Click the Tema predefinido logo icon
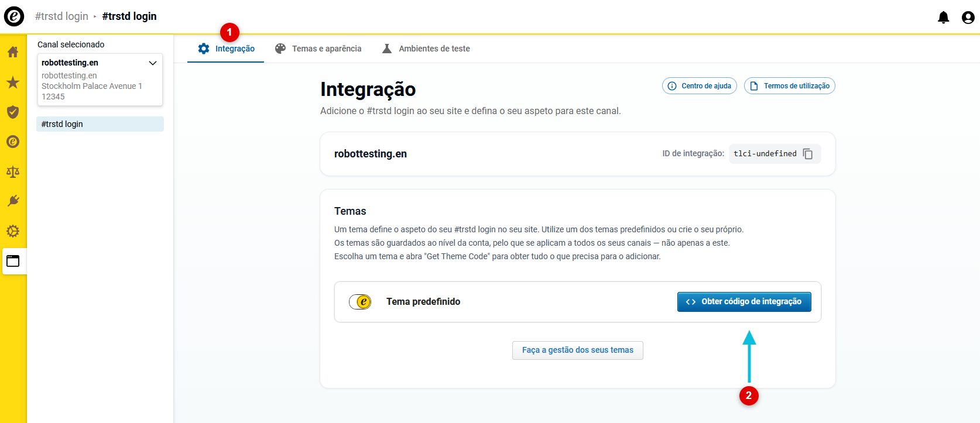The height and width of the screenshot is (423, 980). click(x=360, y=302)
